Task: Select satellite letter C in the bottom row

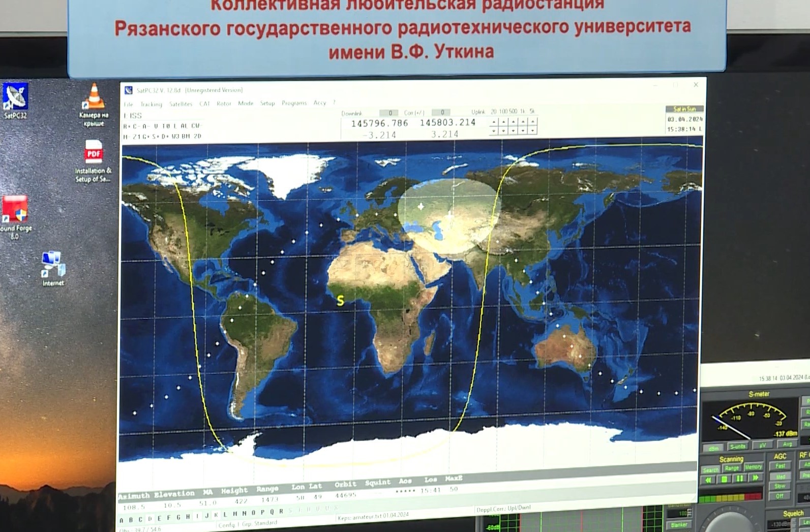Action: (140, 519)
